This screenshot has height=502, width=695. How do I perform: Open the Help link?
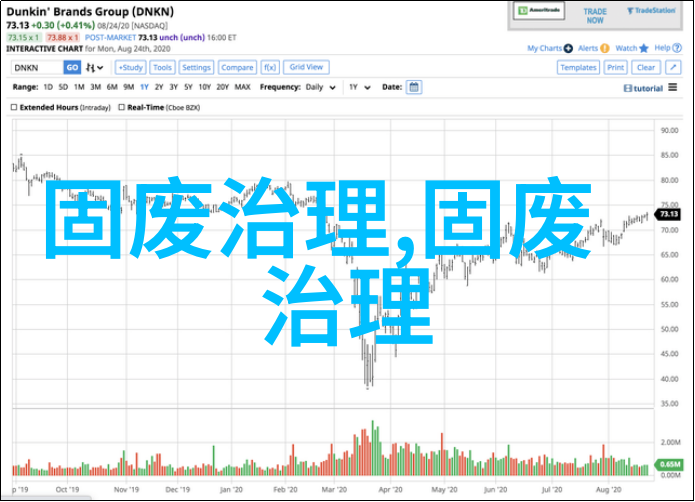coord(662,48)
